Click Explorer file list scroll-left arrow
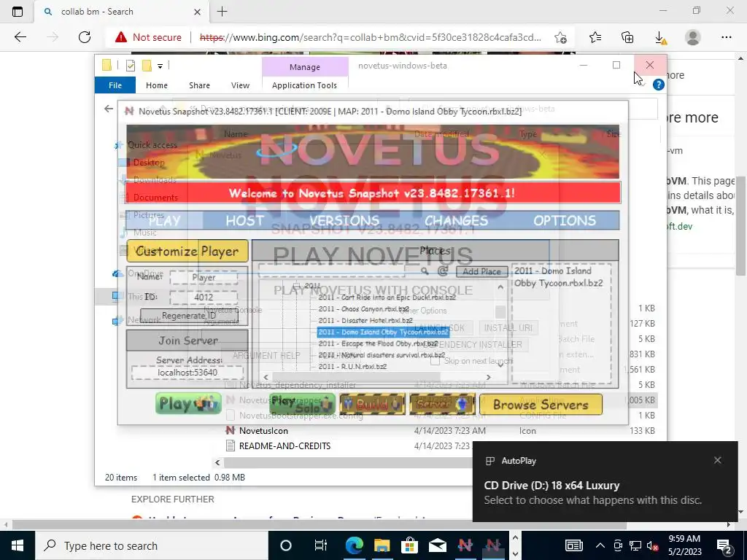Viewport: 747px width, 560px height. click(217, 462)
